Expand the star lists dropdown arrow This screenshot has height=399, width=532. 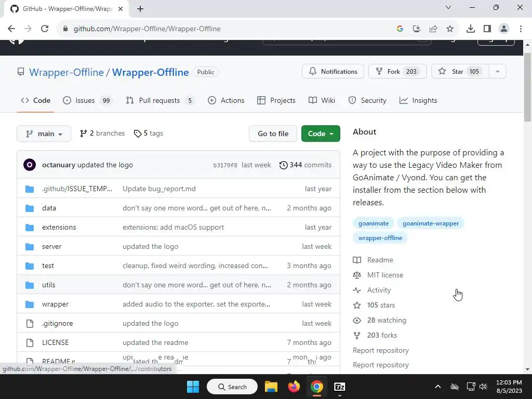point(498,71)
